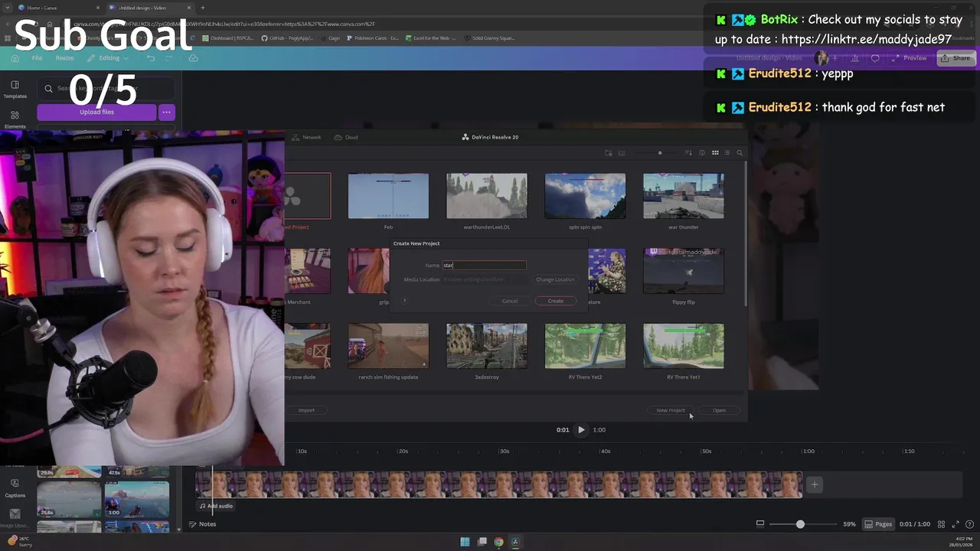The image size is (980, 551).
Task: Select the RV There Yet2 project thumbnail
Action: coord(585,346)
